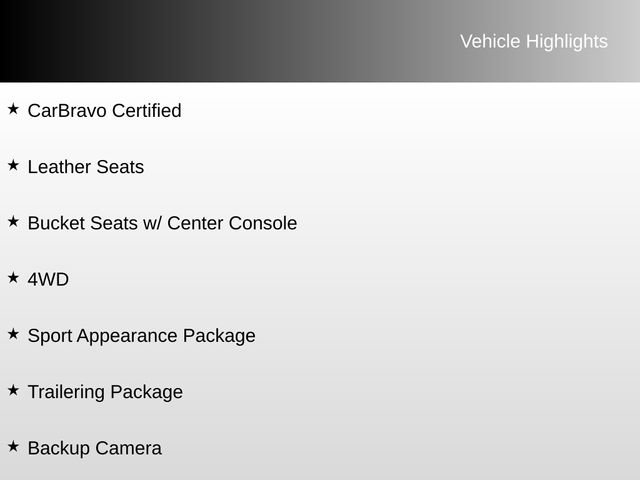This screenshot has width=640, height=480.
Task: Select the 4WD highlight text
Action: coord(48,280)
